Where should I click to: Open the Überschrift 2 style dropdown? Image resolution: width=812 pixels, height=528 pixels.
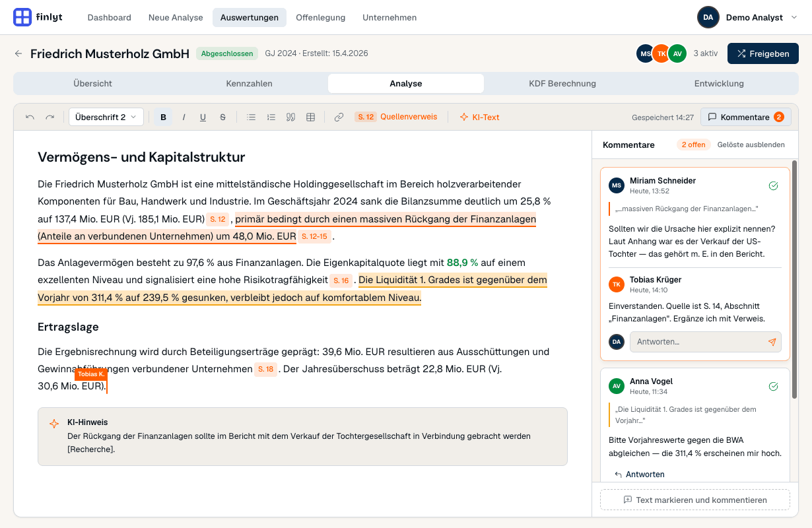106,117
